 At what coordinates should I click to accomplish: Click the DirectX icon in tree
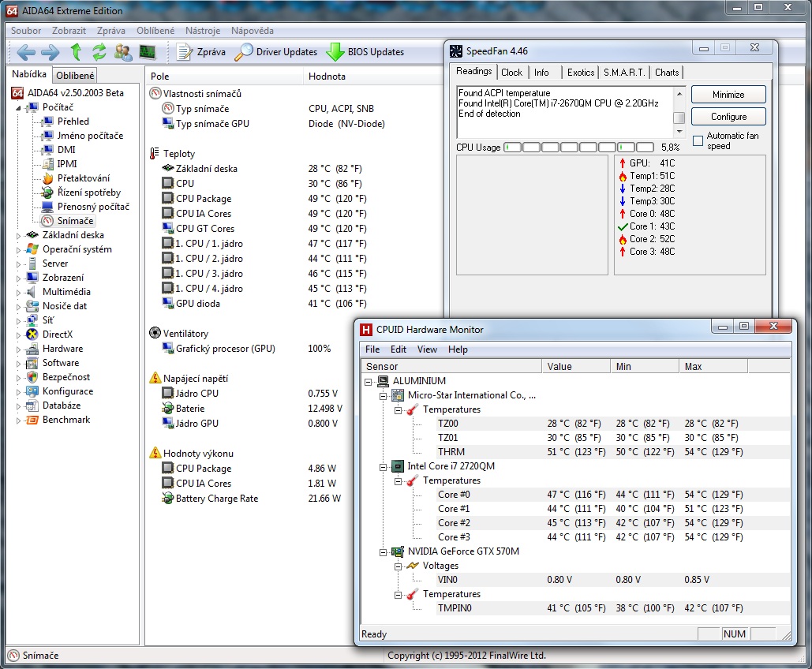pos(32,334)
